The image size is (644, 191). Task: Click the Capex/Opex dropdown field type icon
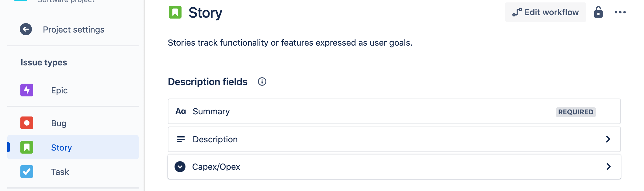pyautogui.click(x=180, y=167)
